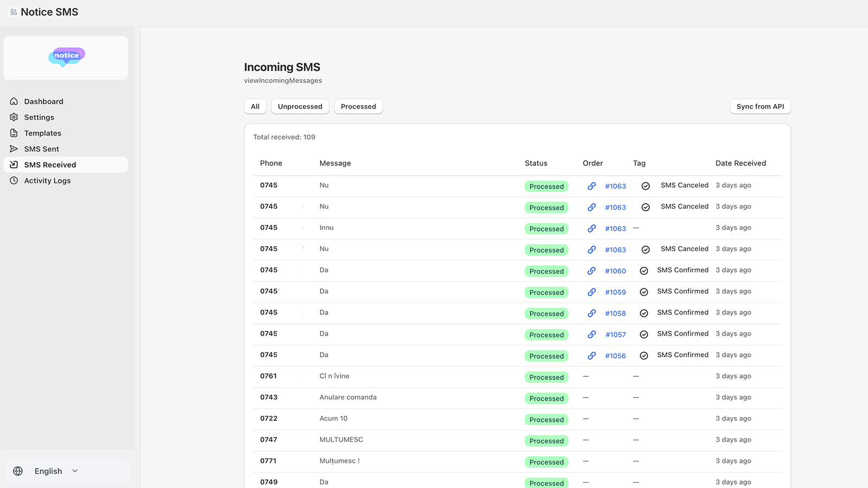This screenshot has width=868, height=488.
Task: Click phone number 0761
Action: (269, 376)
